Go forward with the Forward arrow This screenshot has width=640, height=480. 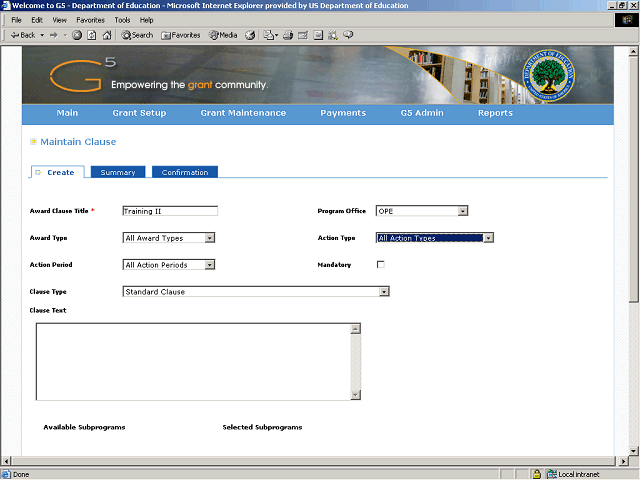[53, 35]
